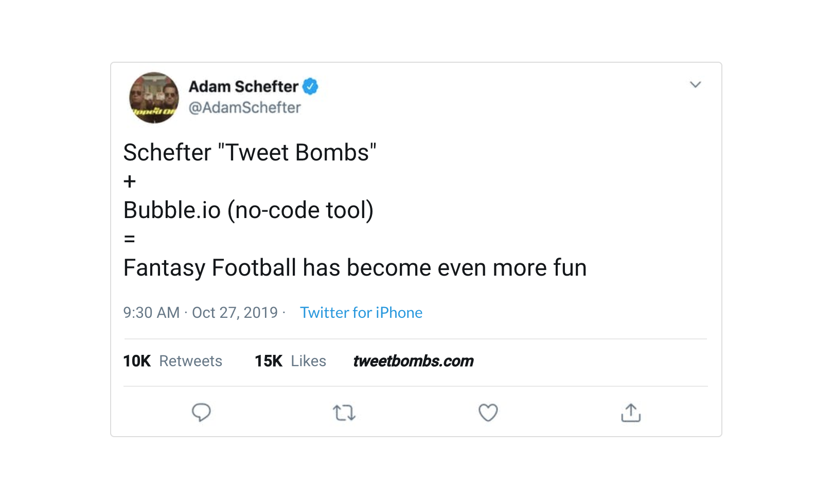View the 10K Retweets list
Image resolution: width=815 pixels, height=504 pixels.
pyautogui.click(x=172, y=361)
